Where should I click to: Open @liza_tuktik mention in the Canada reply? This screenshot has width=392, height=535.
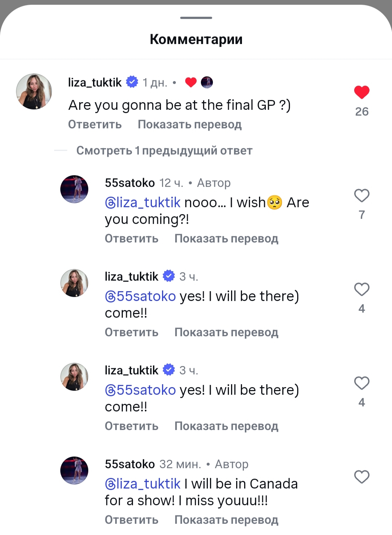tap(143, 484)
